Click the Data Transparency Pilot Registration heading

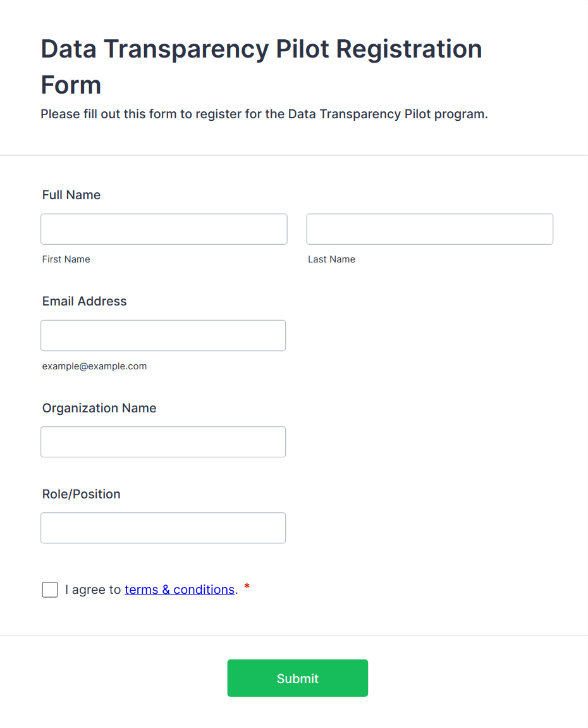pyautogui.click(x=261, y=66)
